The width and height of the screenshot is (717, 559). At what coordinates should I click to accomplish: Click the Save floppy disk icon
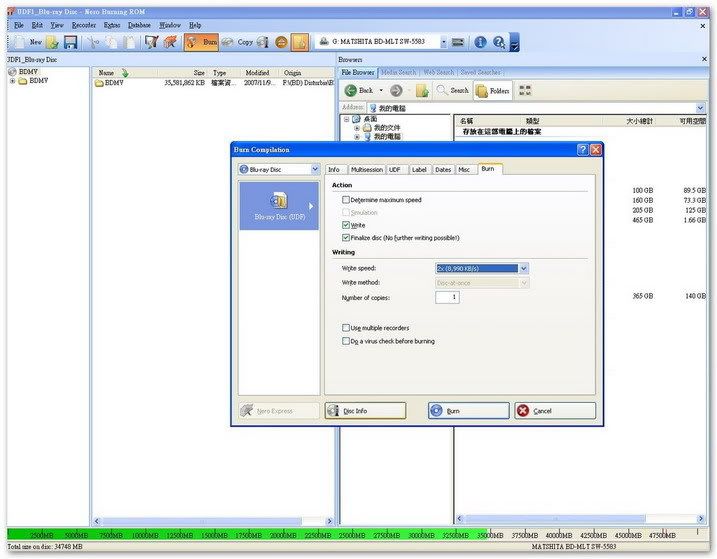click(70, 42)
